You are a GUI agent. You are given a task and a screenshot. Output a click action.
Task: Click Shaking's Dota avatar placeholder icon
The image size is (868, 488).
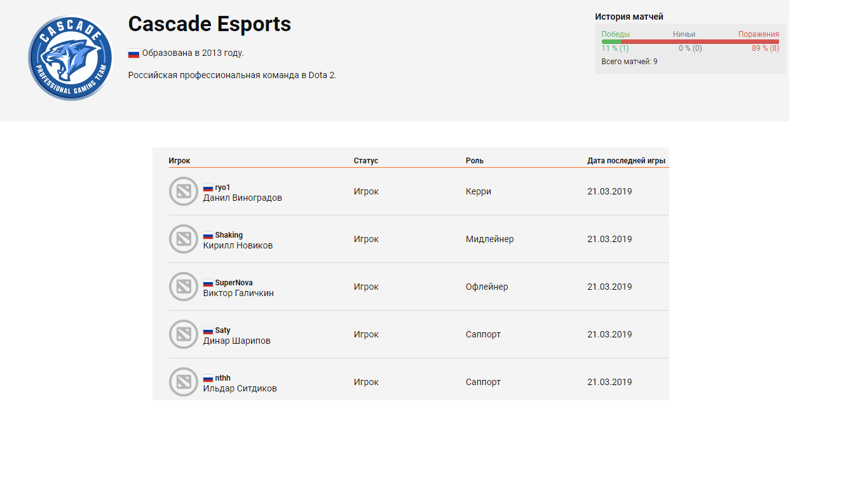pyautogui.click(x=184, y=239)
